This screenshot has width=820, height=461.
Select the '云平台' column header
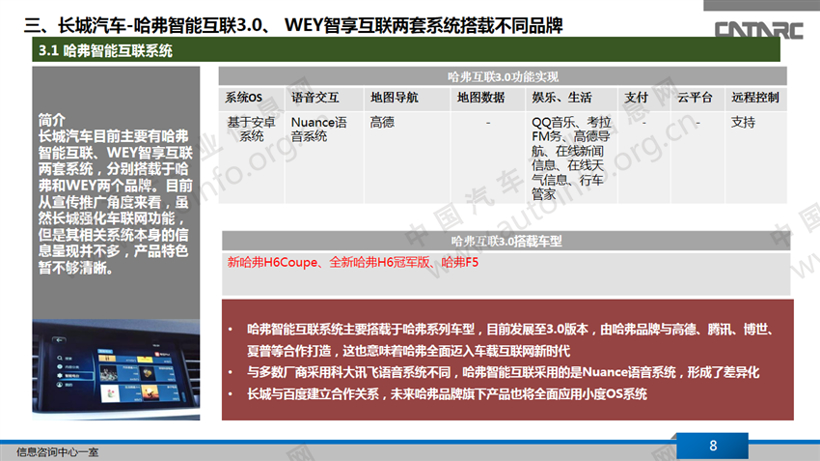(x=698, y=98)
